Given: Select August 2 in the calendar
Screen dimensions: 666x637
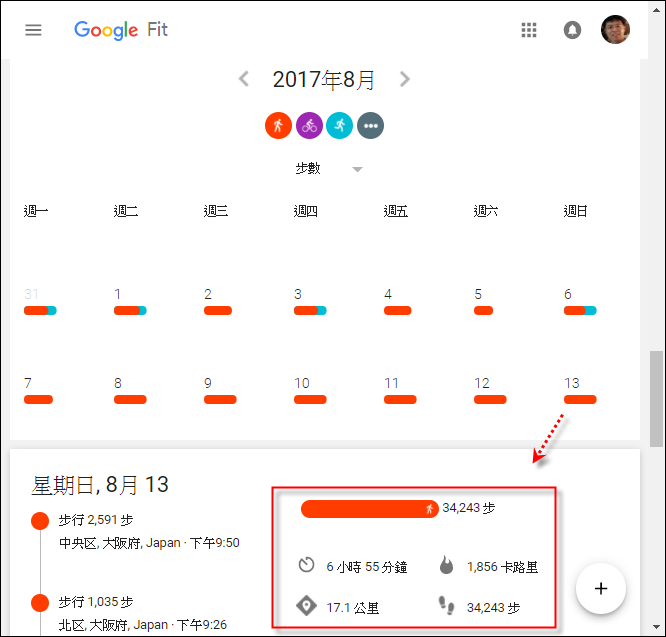Looking at the screenshot, I should coord(208,294).
